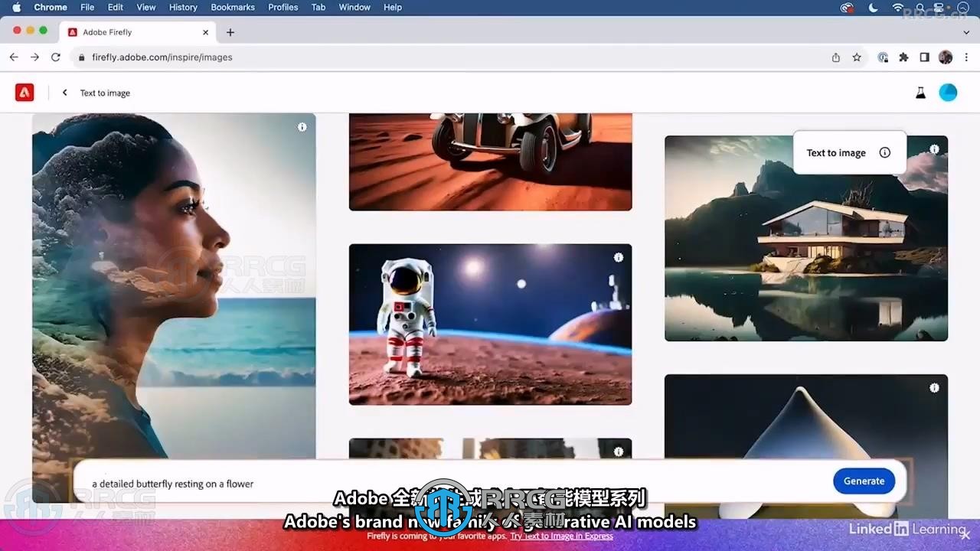
Task: Go back using the Text to image arrow
Action: tap(65, 93)
